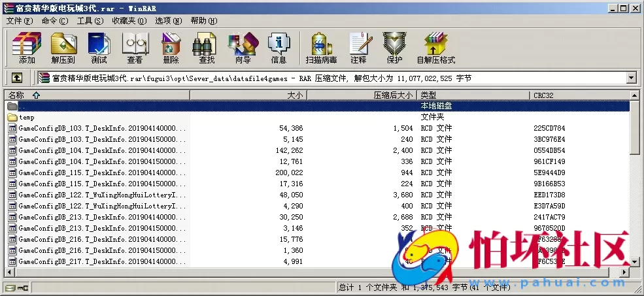Image resolution: width=644 pixels, height=296 pixels.
Task: Click file icon of row sized 4,991
Action: (x=12, y=261)
